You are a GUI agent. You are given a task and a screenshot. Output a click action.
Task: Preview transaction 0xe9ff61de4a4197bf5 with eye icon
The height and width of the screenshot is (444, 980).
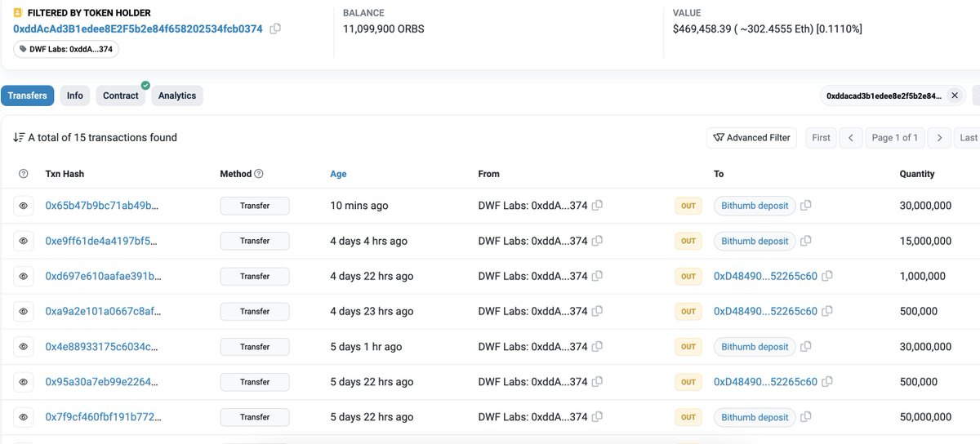(24, 241)
